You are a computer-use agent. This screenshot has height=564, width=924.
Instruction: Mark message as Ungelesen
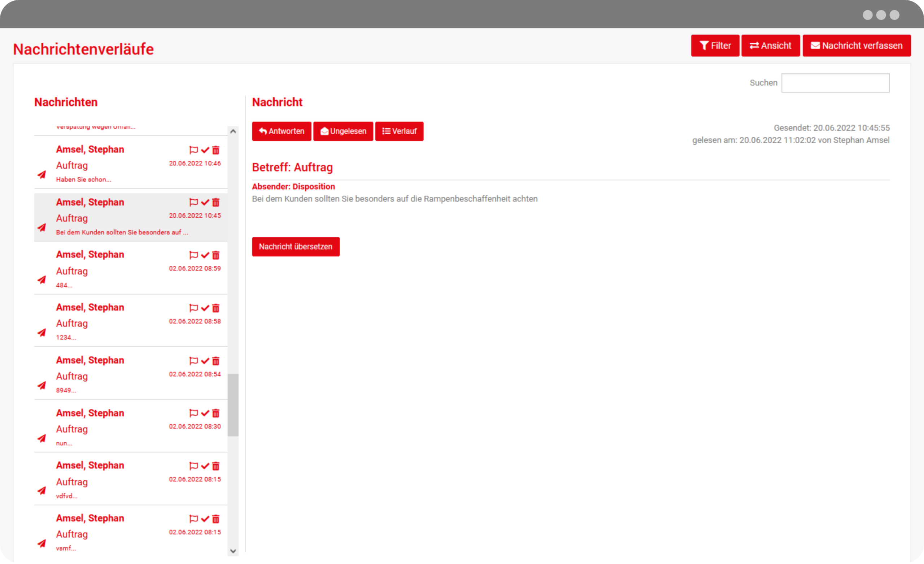(343, 131)
